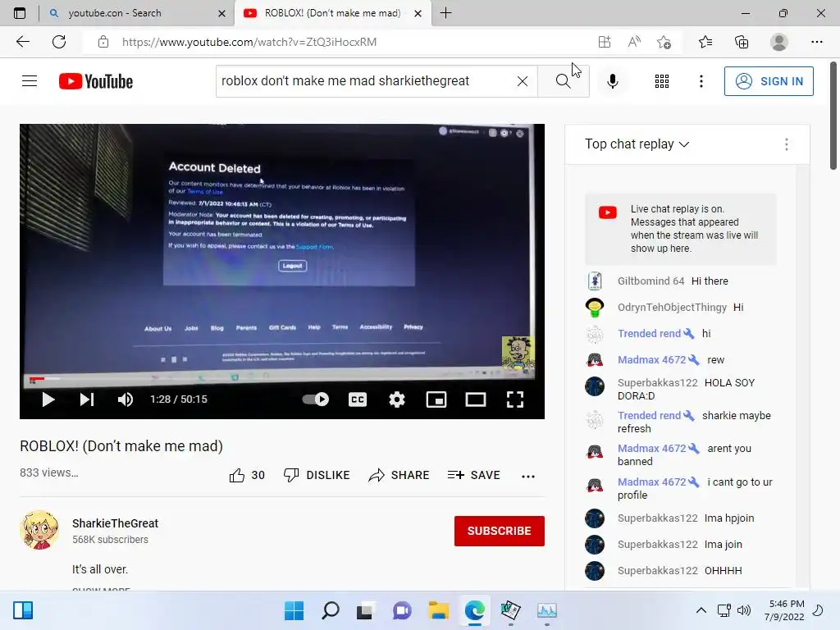This screenshot has width=840, height=630.
Task: Click OdrynTehObjectThingy chat username
Action: coord(672,308)
